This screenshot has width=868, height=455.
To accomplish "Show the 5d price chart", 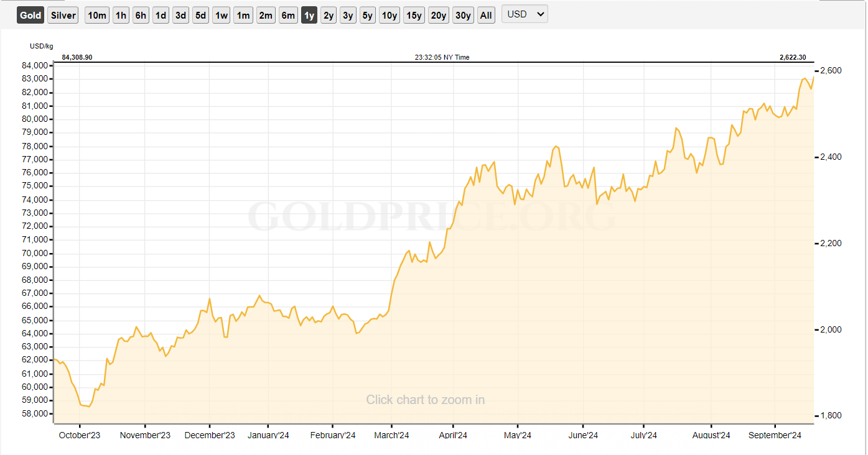I will [200, 15].
